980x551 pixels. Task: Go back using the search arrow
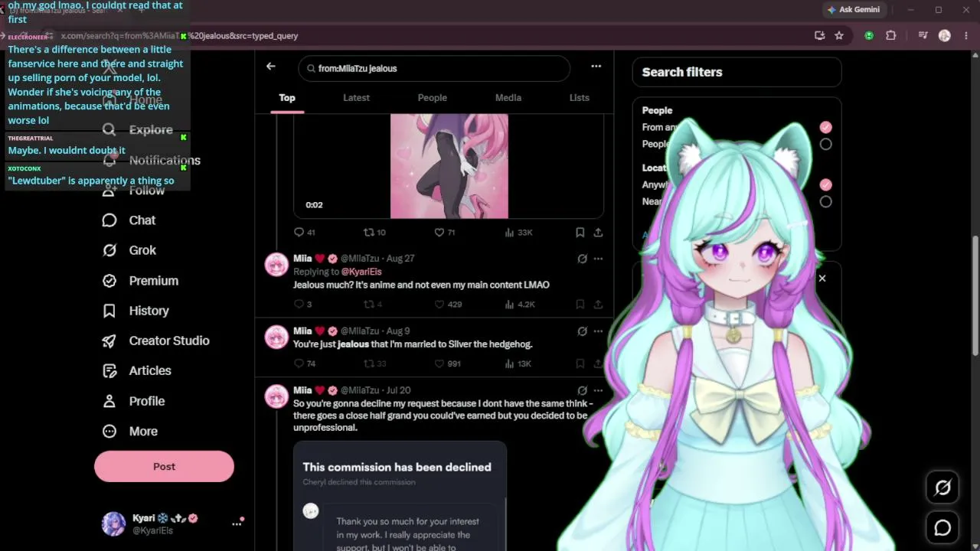coord(270,67)
